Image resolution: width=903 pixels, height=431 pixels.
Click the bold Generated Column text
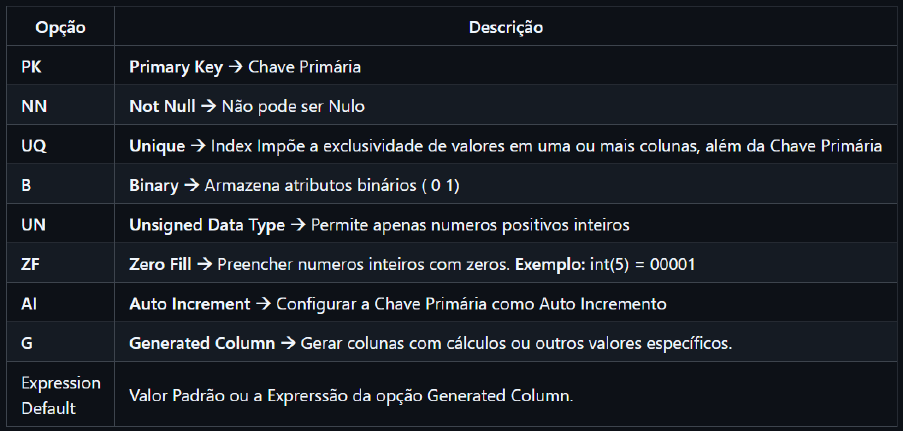click(202, 343)
